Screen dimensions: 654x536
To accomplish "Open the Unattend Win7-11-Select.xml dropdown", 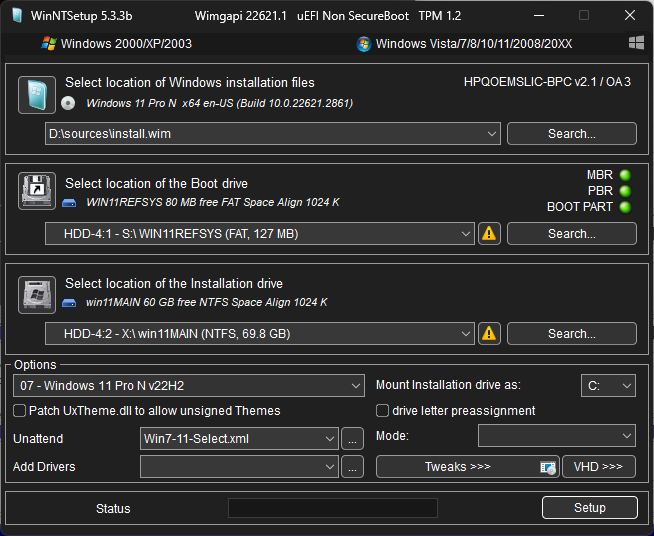I will point(239,438).
